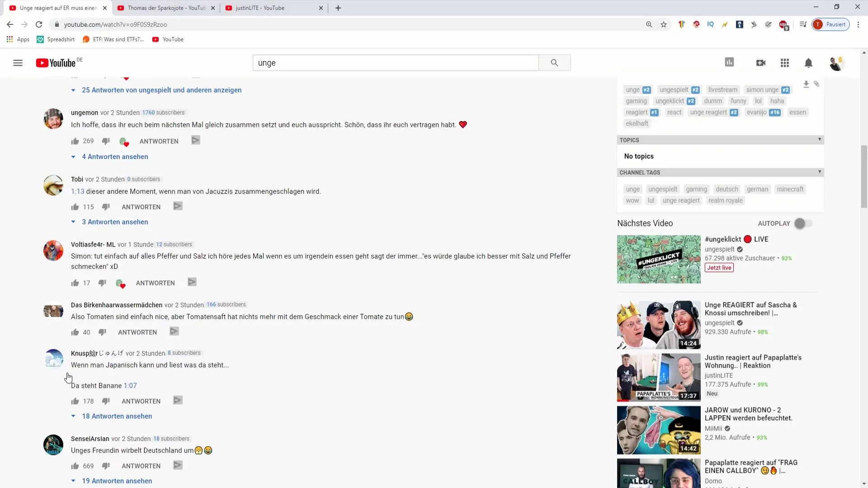Click the address bar URL
Viewport: 868px width, 488px height.
click(116, 24)
